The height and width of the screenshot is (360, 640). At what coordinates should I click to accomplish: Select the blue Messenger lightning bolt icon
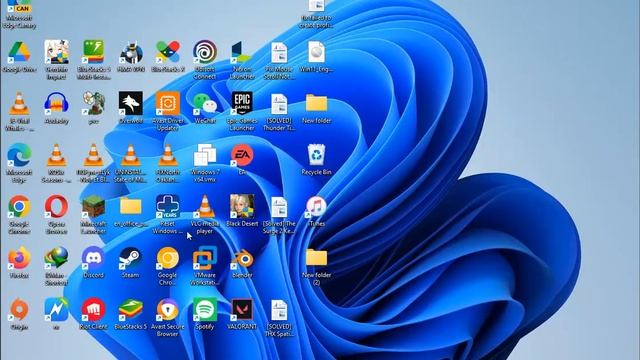[x=56, y=309]
